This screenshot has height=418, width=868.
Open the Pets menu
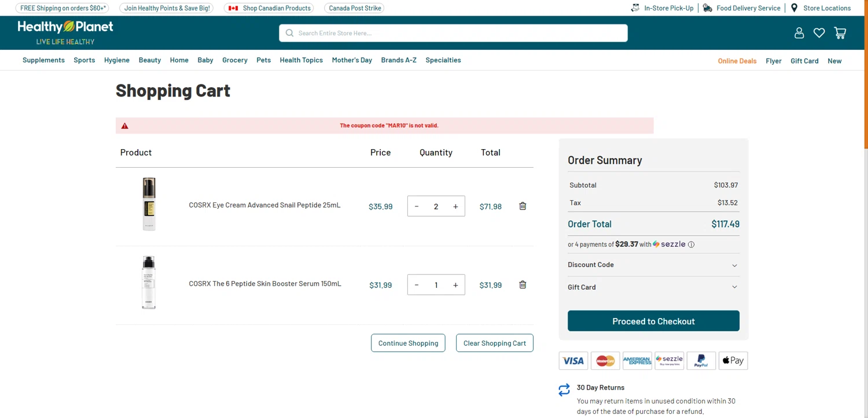coord(264,60)
